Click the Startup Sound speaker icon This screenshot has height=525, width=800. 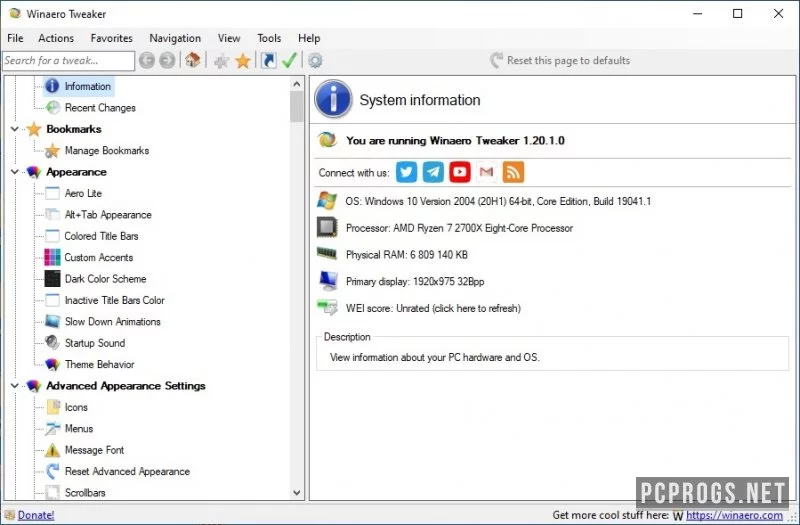tap(53, 342)
